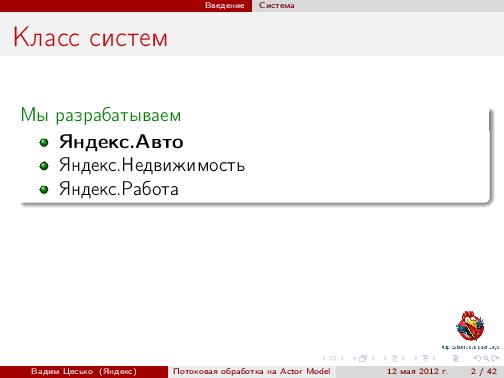Click the section navigation icon in Beamer bar
The image size is (504, 378).
click(x=425, y=358)
